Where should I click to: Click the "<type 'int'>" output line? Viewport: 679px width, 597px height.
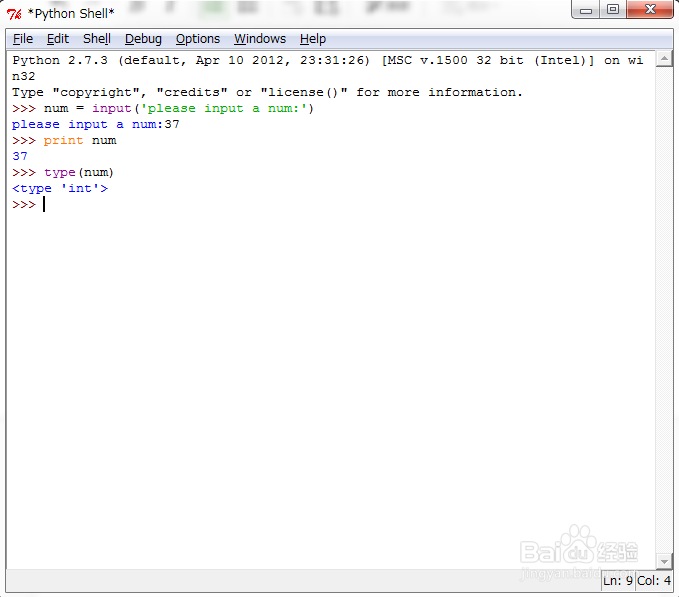[x=60, y=189]
